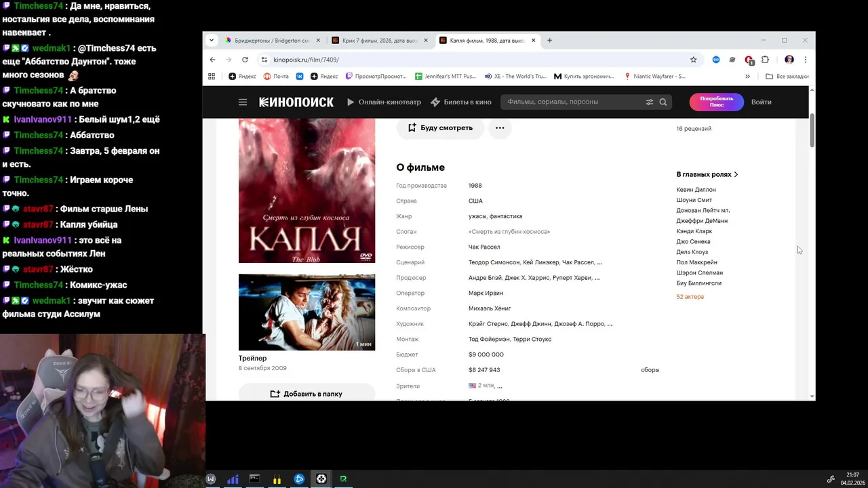Click Добавить в папку button
This screenshot has height=488, width=868.
click(x=307, y=394)
